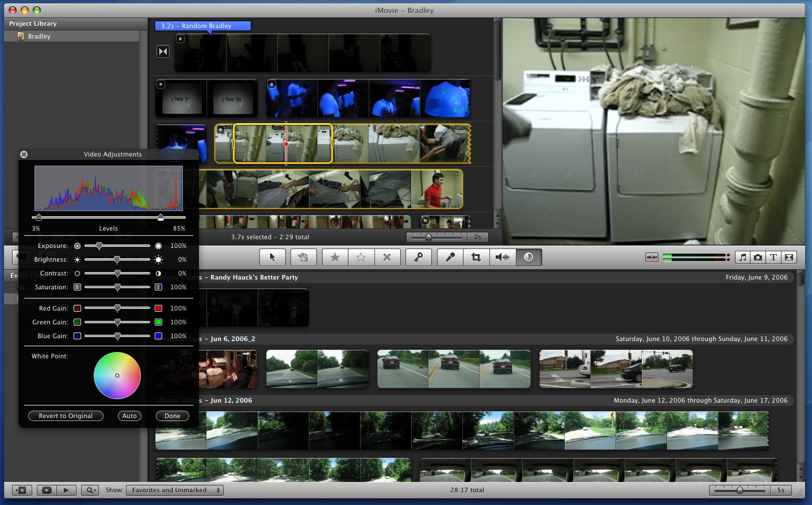Open the music and sound effects browser
Viewport: 812px width, 505px height.
pyautogui.click(x=743, y=257)
